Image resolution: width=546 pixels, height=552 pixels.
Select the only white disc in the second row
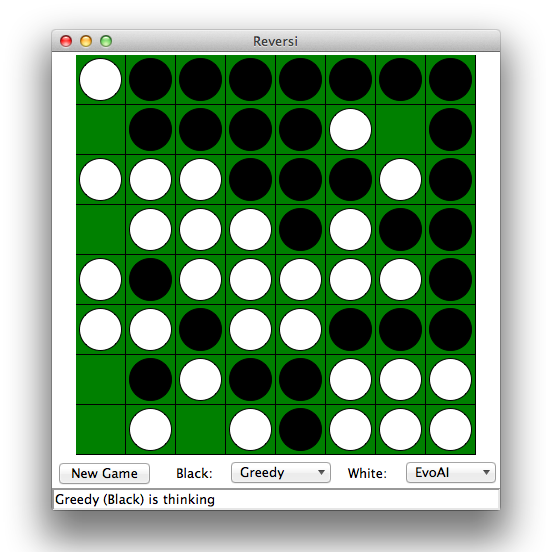coord(350,130)
